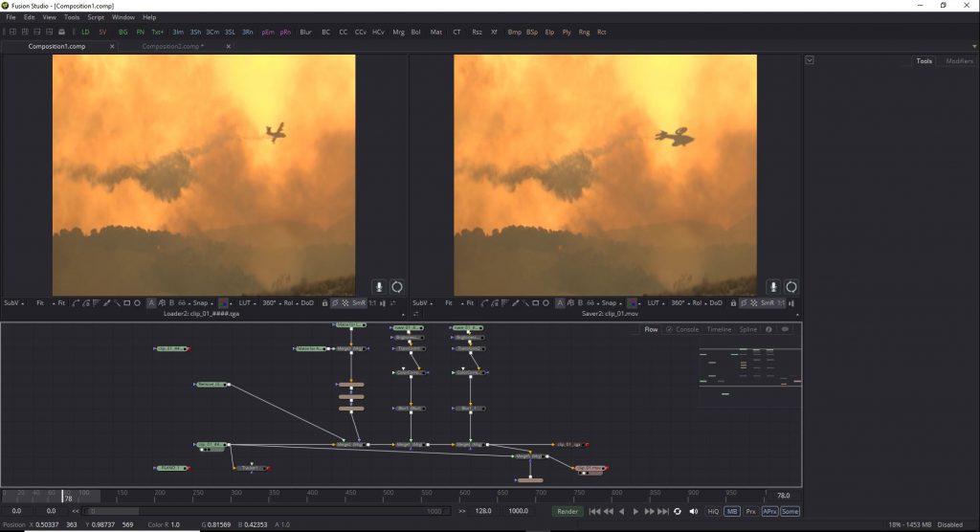Toggle SmR in left viewer
This screenshot has width=980, height=532.
point(359,303)
